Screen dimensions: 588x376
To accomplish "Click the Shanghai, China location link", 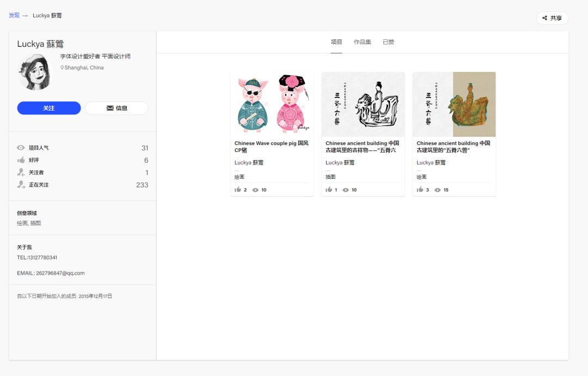I will 84,68.
